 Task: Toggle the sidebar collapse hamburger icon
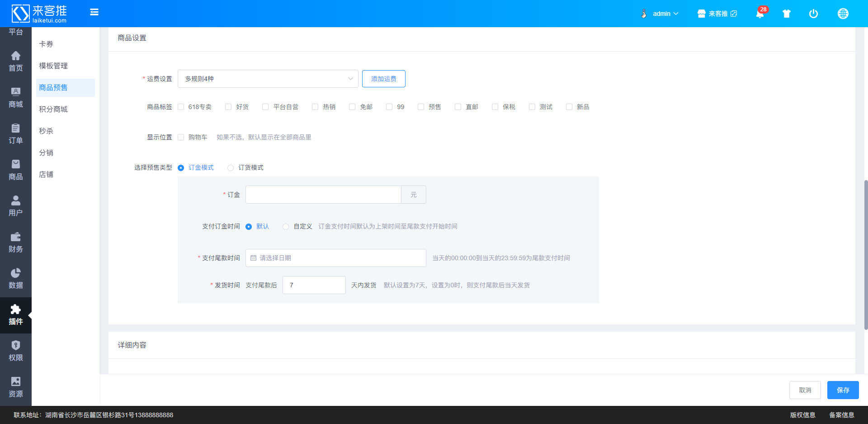point(94,12)
